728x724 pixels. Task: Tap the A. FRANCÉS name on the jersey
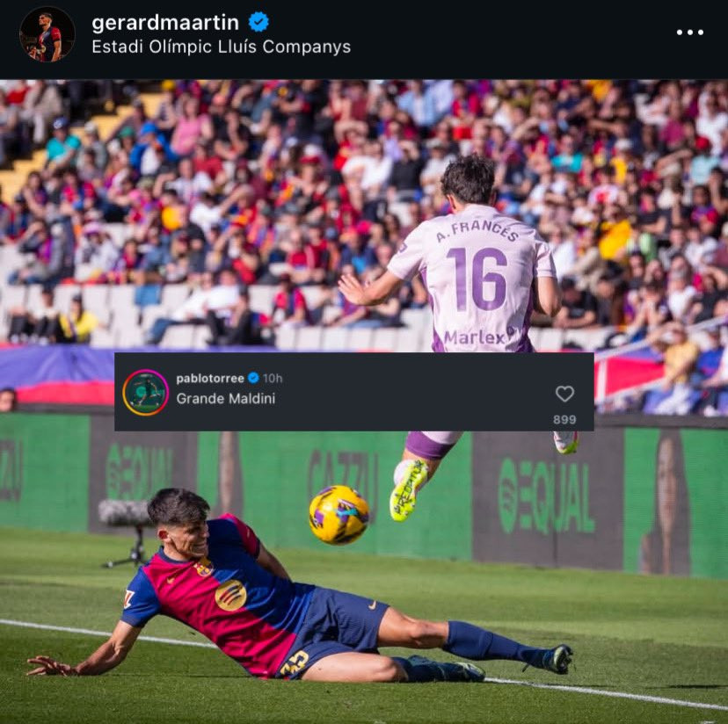click(477, 231)
